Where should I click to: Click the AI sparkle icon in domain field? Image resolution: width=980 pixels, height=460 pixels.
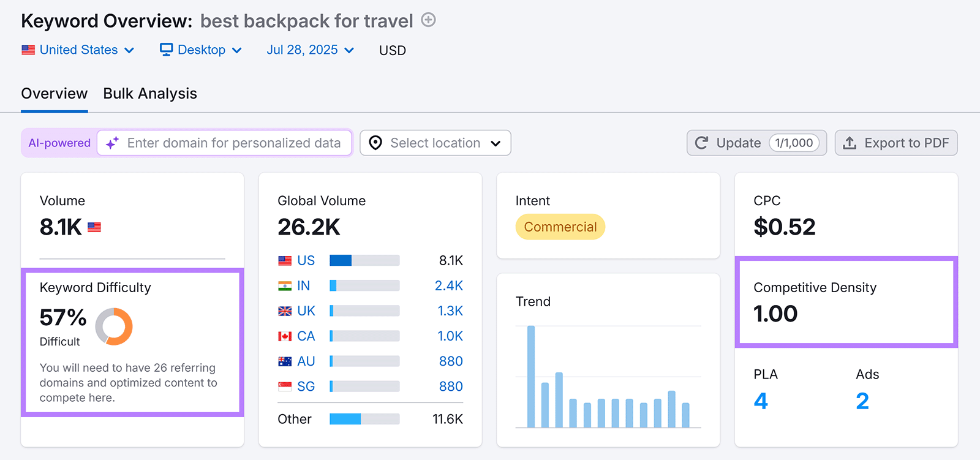click(112, 143)
